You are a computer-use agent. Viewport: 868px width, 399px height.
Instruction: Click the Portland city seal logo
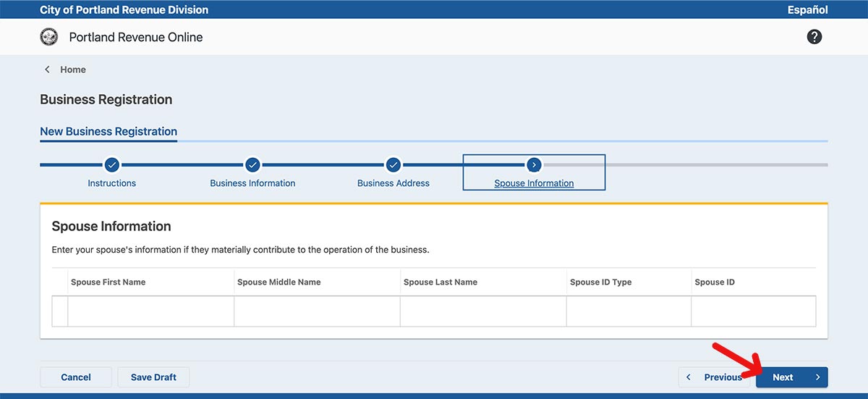coord(49,37)
